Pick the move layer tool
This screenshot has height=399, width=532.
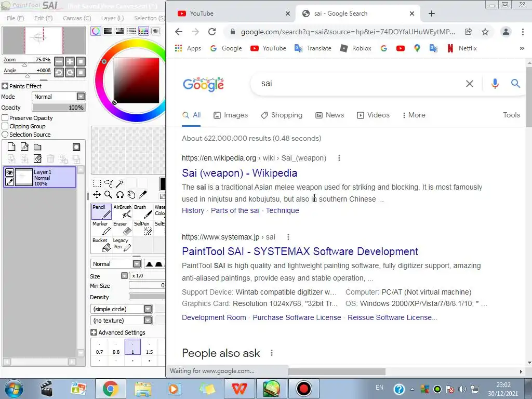97,195
